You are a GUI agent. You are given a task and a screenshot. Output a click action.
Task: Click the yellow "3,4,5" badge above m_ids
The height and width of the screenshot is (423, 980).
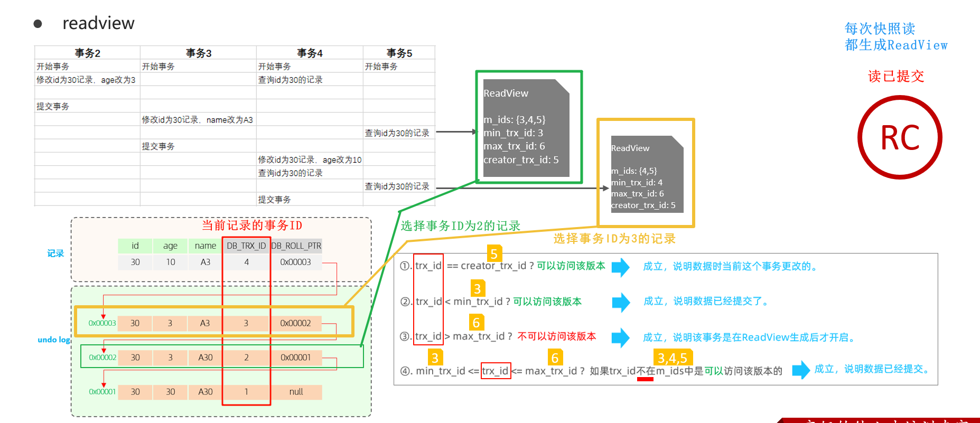(x=673, y=358)
